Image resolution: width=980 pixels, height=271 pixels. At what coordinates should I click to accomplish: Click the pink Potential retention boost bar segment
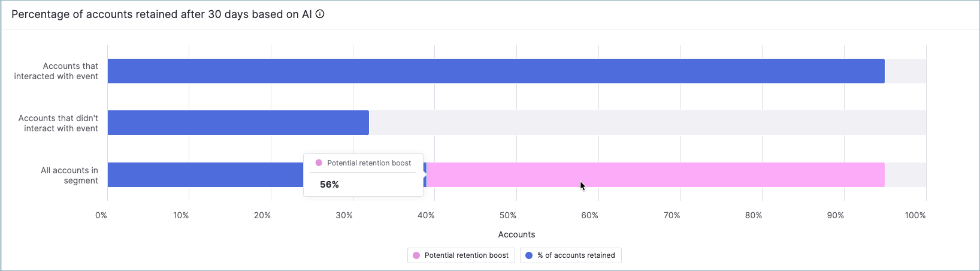655,174
